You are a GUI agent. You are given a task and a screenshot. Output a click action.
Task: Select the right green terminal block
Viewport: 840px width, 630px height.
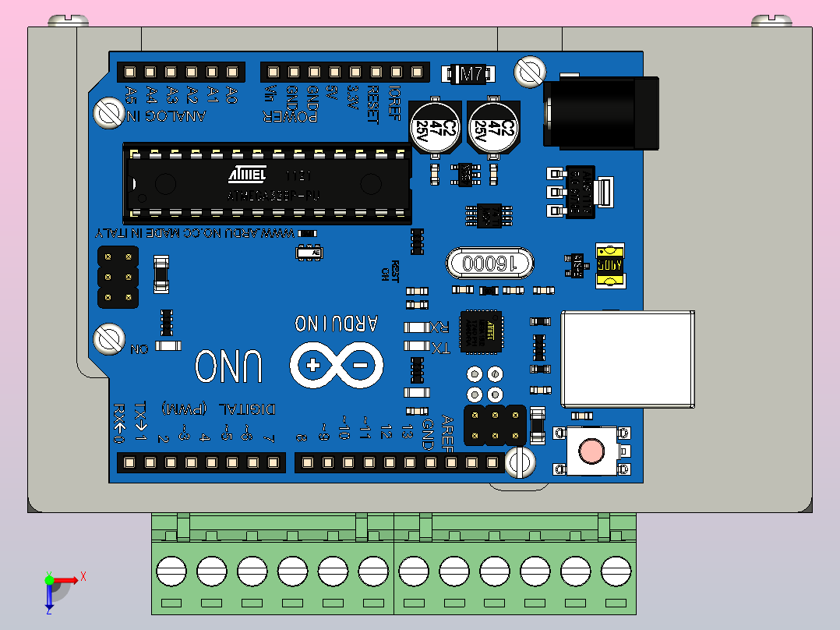click(515, 564)
